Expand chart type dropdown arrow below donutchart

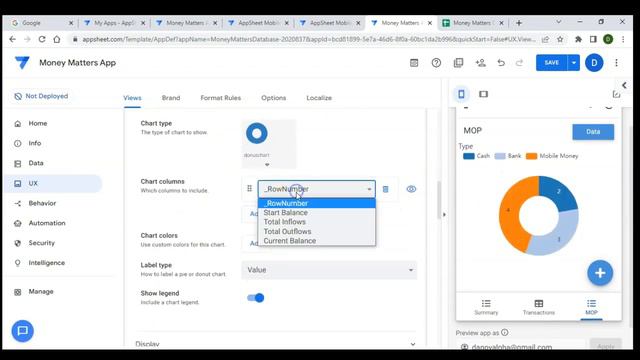[x=267, y=164]
